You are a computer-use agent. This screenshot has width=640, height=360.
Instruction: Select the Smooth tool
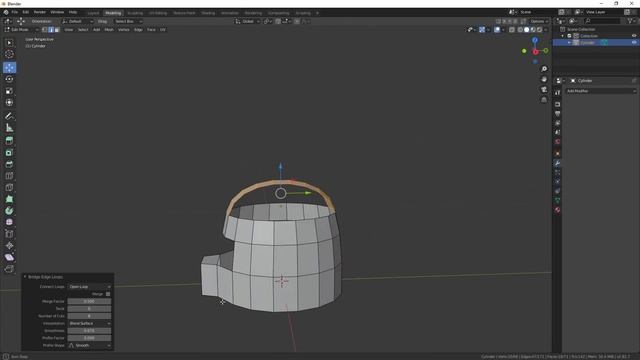(9, 222)
